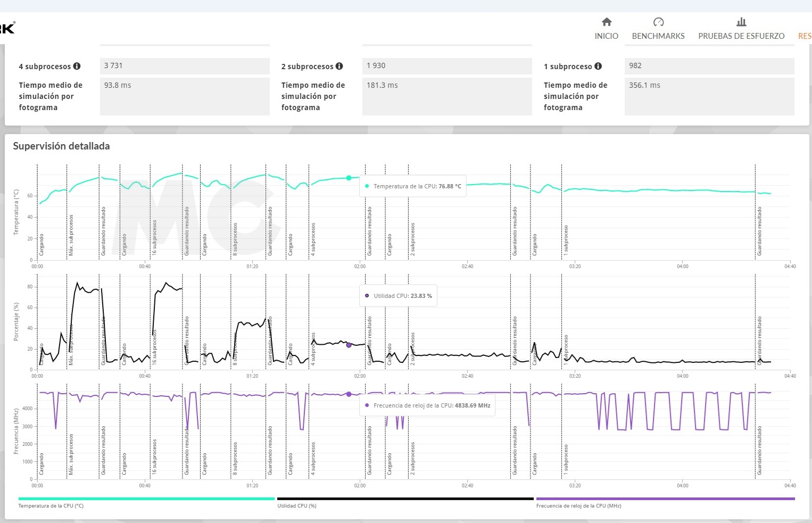
Task: Click the teal marker on temperature curve
Action: [x=349, y=178]
